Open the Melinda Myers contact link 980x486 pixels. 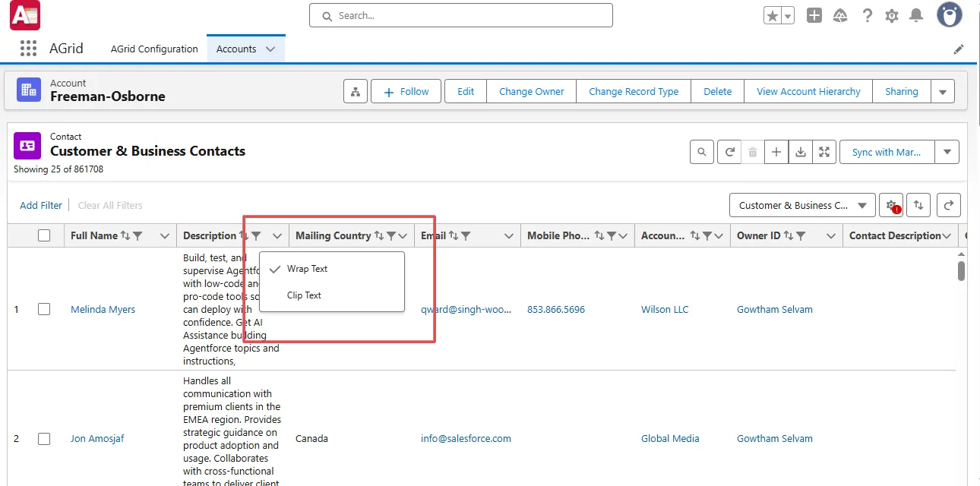103,309
